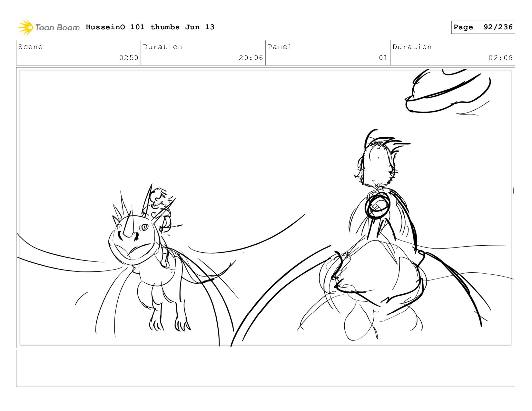Viewport: 532px width, 411px height.
Task: Click the "Page 92/236" box
Action: (483, 27)
